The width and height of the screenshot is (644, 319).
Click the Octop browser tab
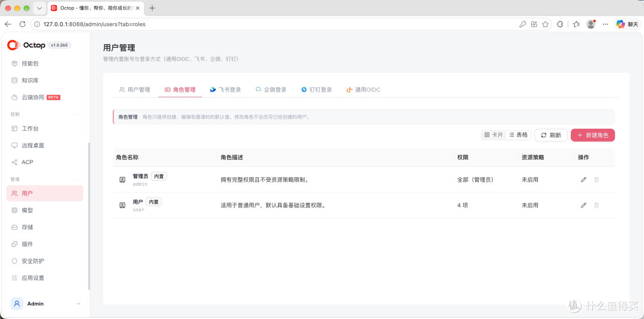click(95, 8)
